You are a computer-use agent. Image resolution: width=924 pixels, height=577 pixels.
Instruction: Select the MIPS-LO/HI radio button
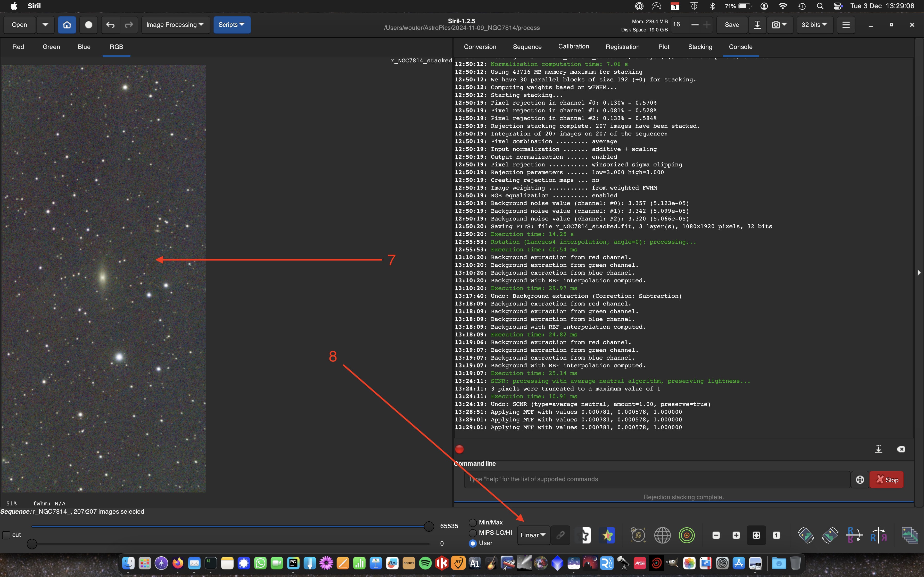coord(473,533)
